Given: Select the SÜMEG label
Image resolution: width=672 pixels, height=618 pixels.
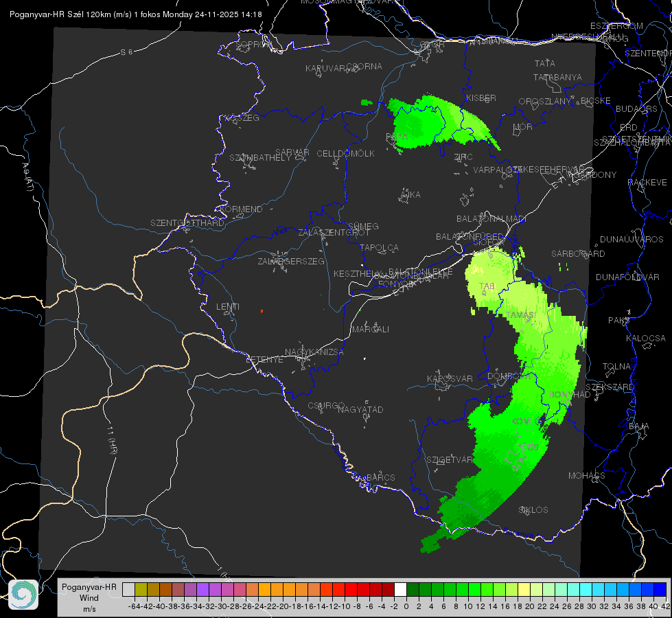Looking at the screenshot, I should pyautogui.click(x=363, y=227).
